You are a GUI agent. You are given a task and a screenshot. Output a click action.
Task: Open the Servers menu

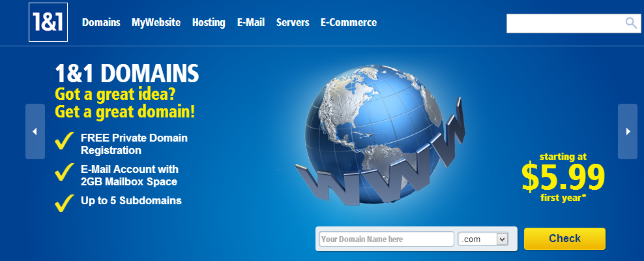293,23
